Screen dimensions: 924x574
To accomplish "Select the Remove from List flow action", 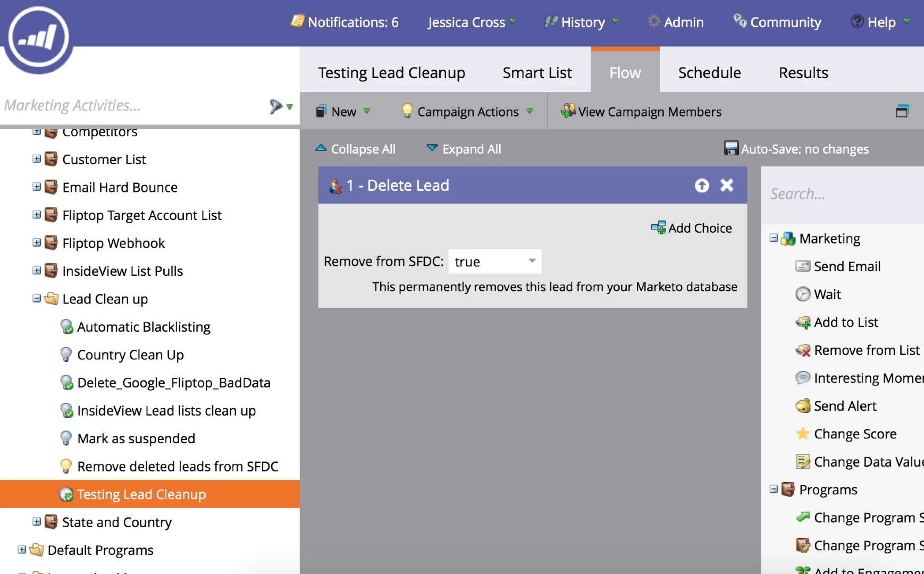I will click(858, 350).
